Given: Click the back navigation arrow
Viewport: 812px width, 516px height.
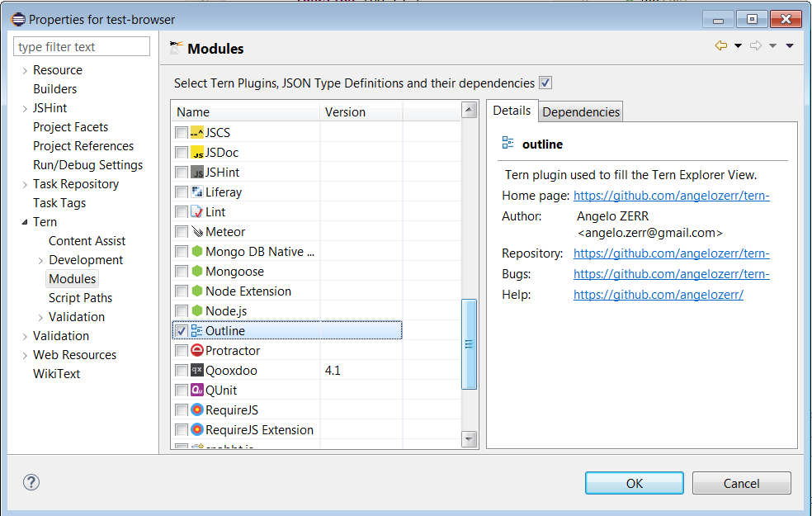Looking at the screenshot, I should point(721,47).
